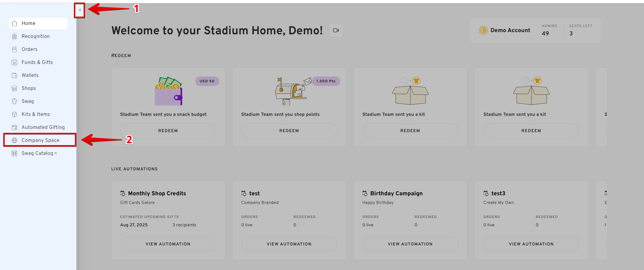Open the Automated Gifting menu item
The height and width of the screenshot is (270, 644).
(43, 127)
